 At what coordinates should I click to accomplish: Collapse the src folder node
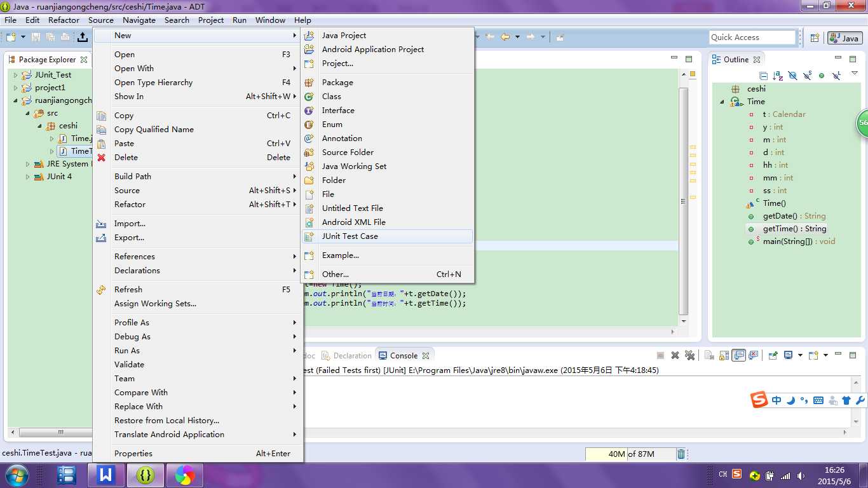tap(27, 113)
